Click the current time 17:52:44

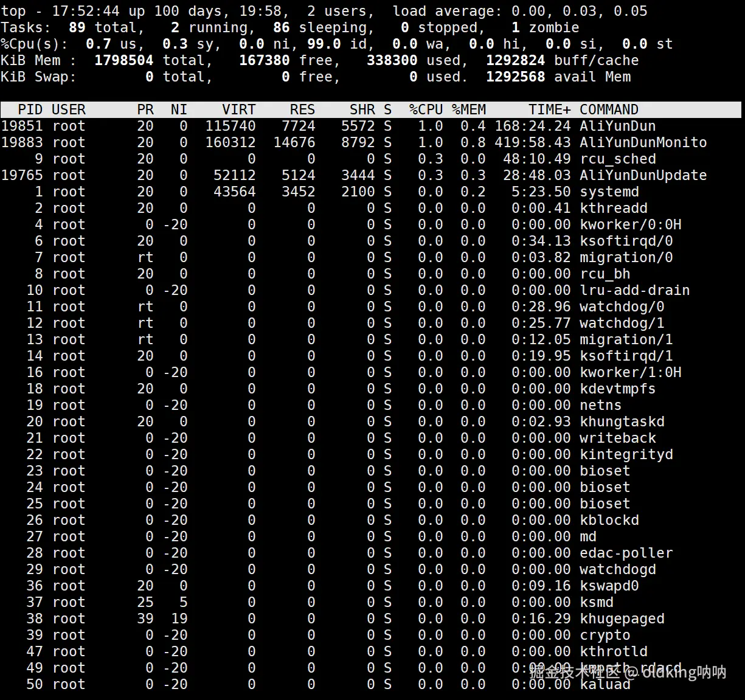pyautogui.click(x=86, y=11)
